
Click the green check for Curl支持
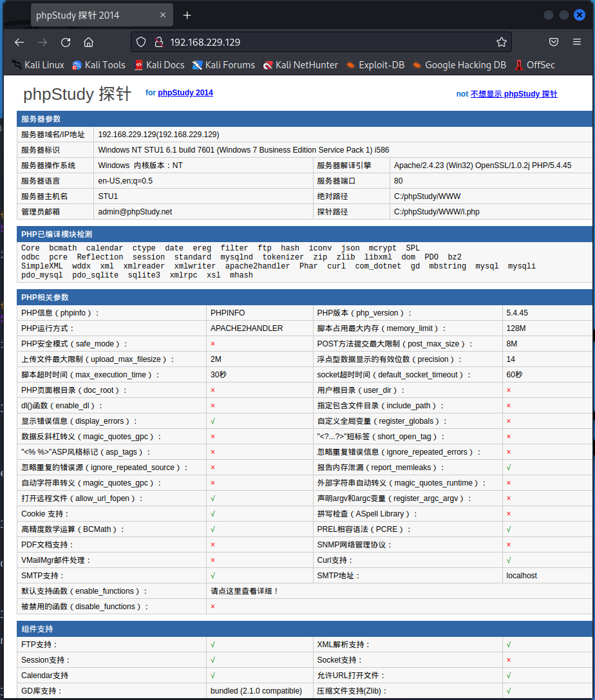click(509, 560)
